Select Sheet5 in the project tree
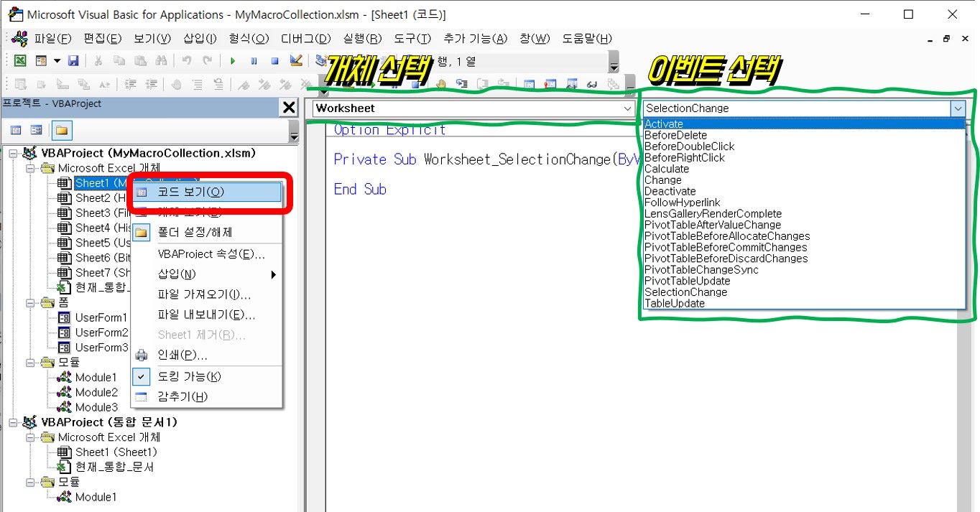 pyautogui.click(x=103, y=243)
